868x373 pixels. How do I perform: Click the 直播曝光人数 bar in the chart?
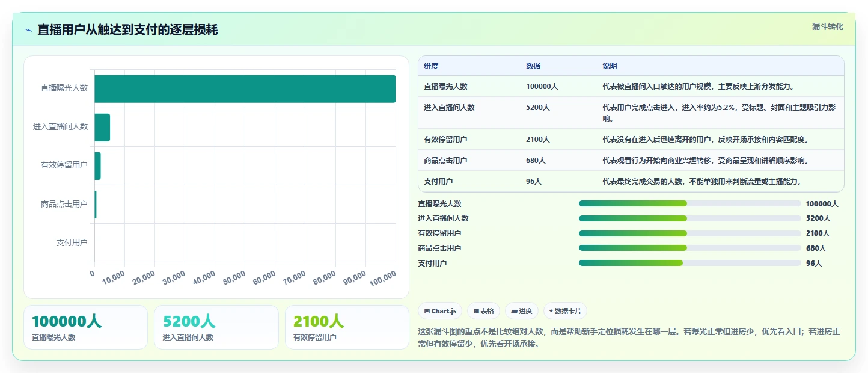click(245, 89)
